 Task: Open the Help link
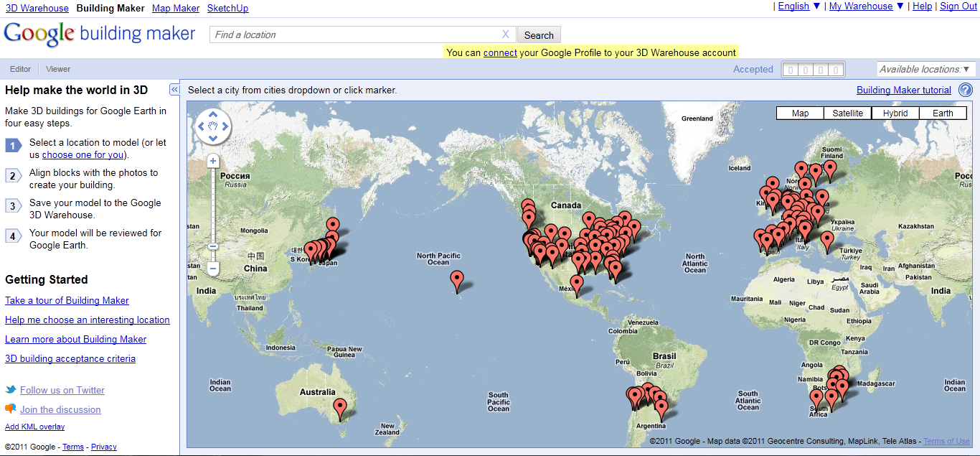(x=922, y=6)
